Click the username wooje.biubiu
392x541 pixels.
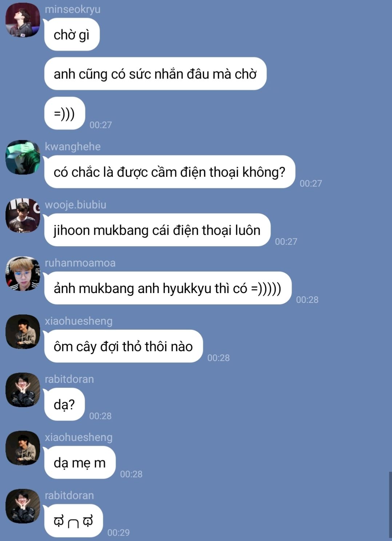tap(76, 205)
